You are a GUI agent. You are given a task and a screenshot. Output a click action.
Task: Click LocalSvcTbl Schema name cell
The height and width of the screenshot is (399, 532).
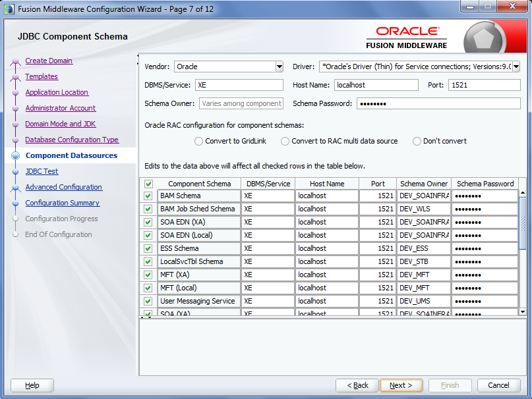click(x=199, y=261)
